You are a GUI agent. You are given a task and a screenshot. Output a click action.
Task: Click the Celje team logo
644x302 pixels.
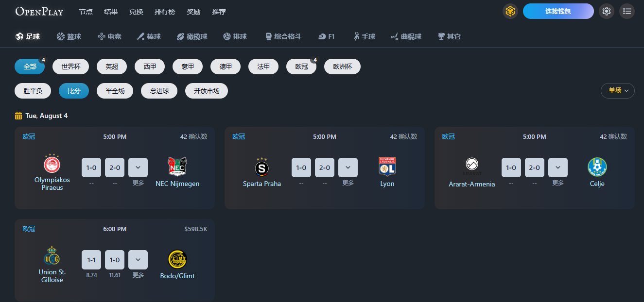[597, 167]
